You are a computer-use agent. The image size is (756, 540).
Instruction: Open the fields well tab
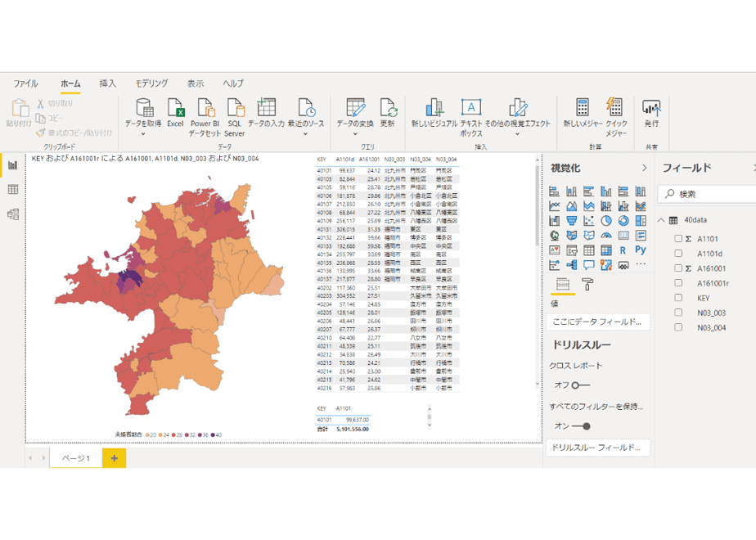tap(563, 285)
